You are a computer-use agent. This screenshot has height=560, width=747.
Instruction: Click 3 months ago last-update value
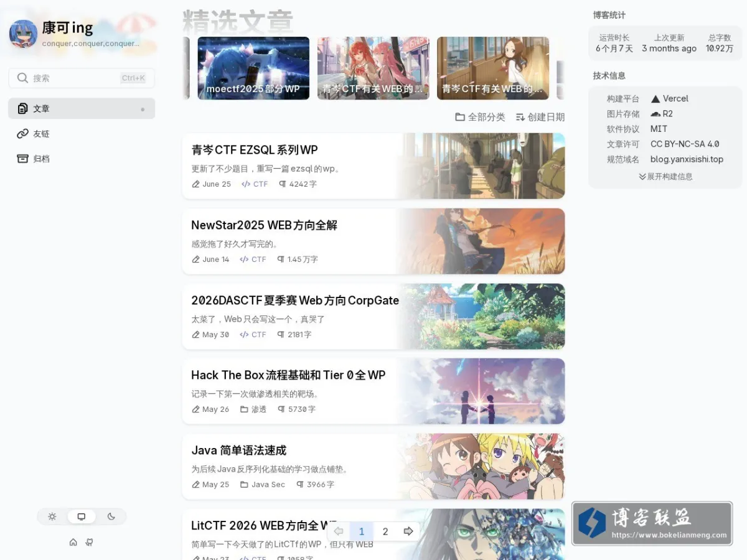point(669,49)
